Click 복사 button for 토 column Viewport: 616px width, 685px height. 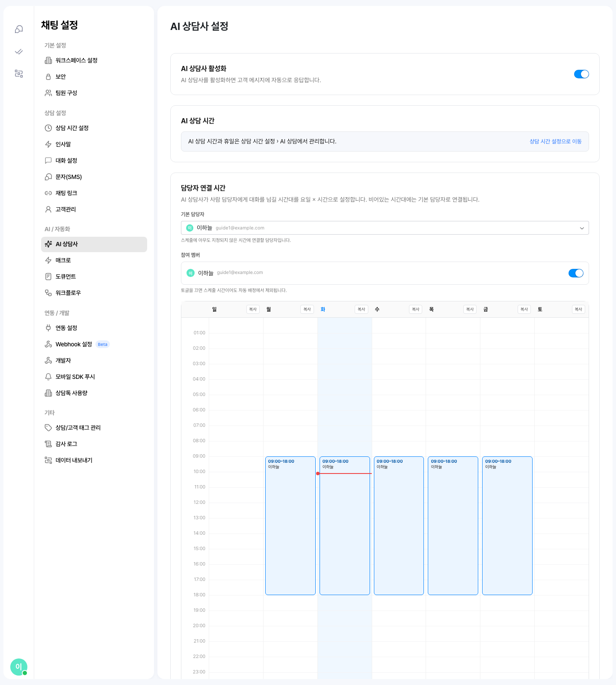[x=579, y=309]
